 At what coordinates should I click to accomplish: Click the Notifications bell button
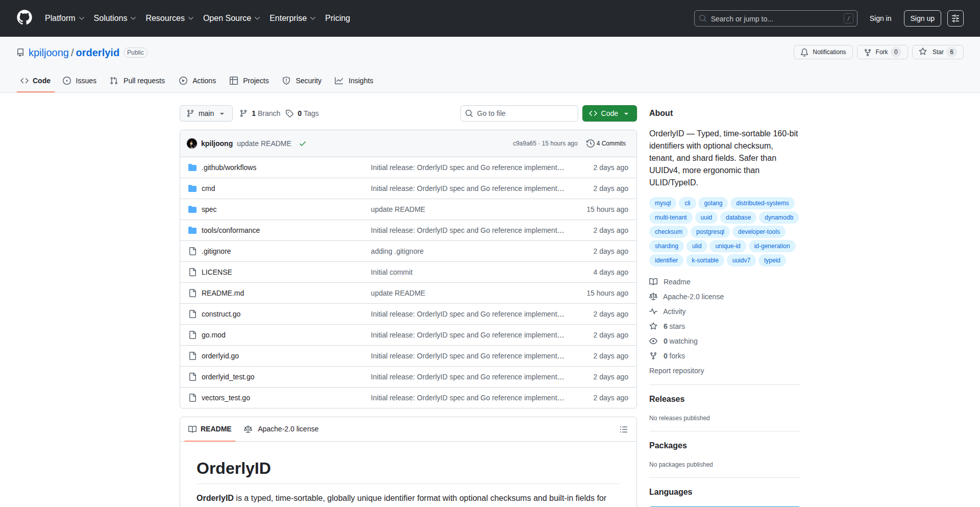coord(823,52)
